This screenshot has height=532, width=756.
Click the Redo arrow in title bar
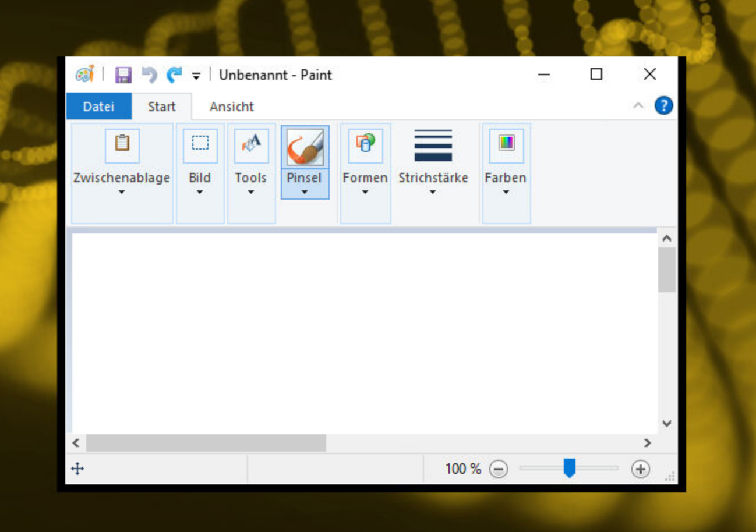(174, 75)
